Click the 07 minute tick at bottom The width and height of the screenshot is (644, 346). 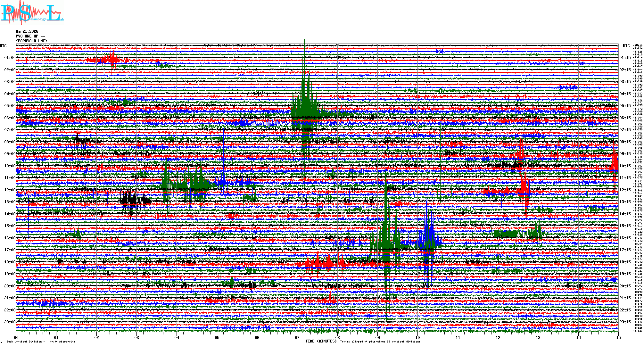tap(297, 337)
